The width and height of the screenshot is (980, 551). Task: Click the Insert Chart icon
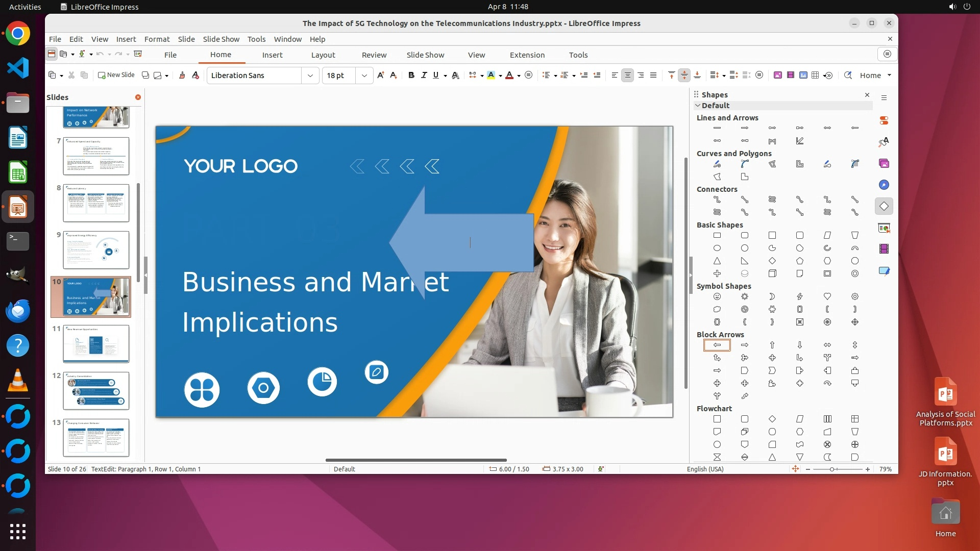pos(803,76)
